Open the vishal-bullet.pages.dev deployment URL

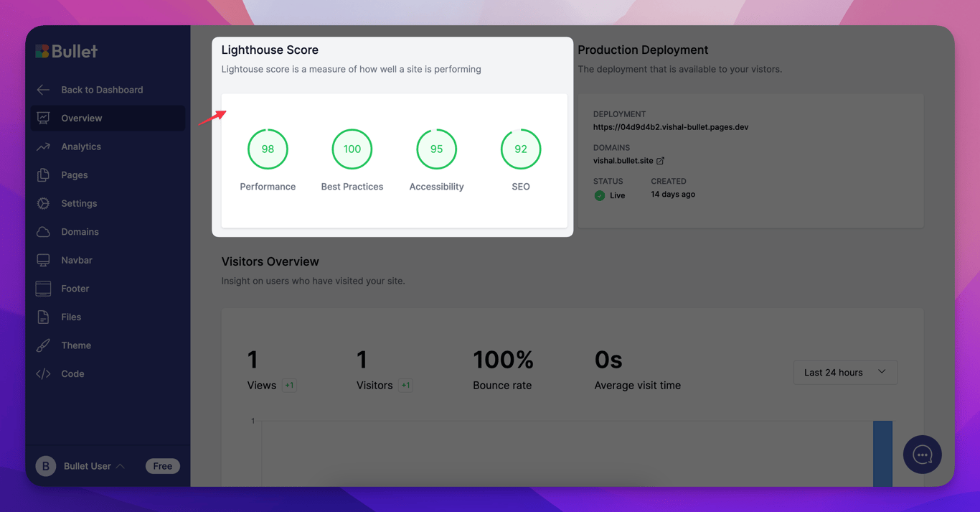tap(671, 127)
